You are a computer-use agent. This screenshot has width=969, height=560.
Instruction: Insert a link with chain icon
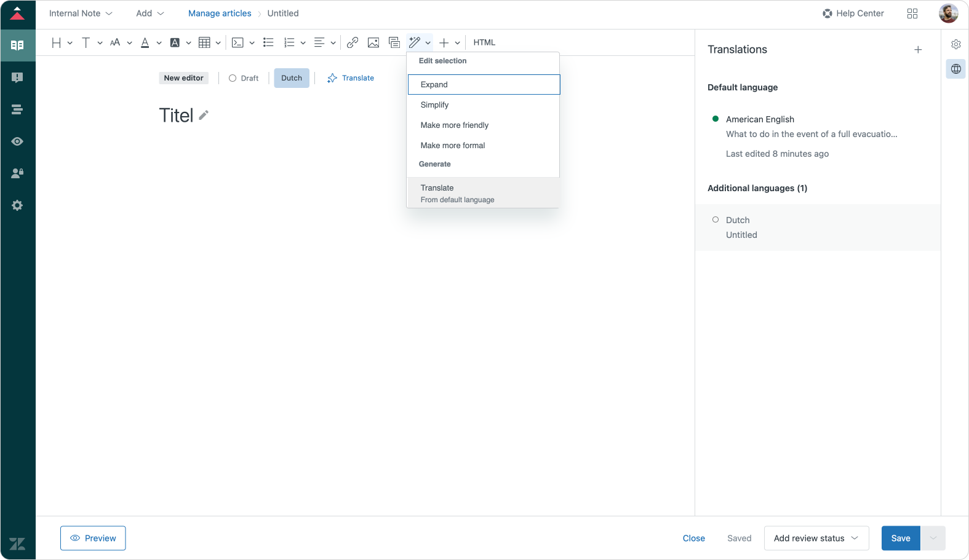[x=353, y=42]
